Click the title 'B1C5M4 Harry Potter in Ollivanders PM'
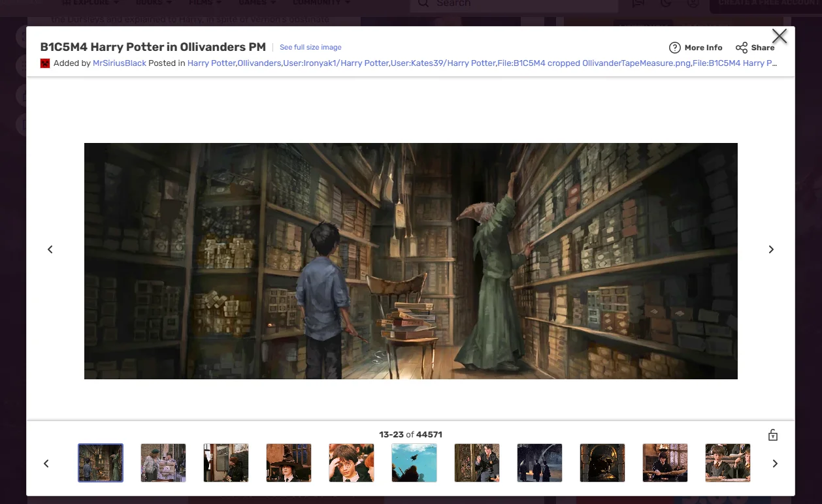The image size is (822, 504). pos(153,47)
